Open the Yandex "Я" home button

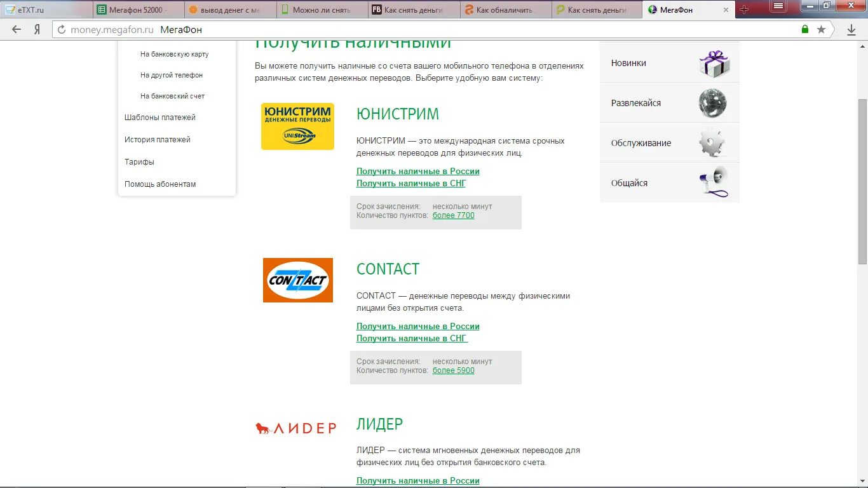coord(37,29)
